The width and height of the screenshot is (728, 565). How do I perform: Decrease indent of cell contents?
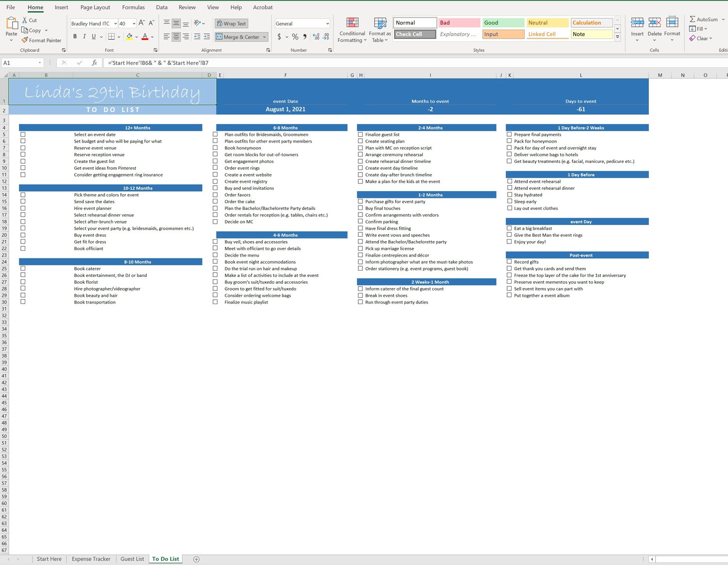(x=197, y=36)
